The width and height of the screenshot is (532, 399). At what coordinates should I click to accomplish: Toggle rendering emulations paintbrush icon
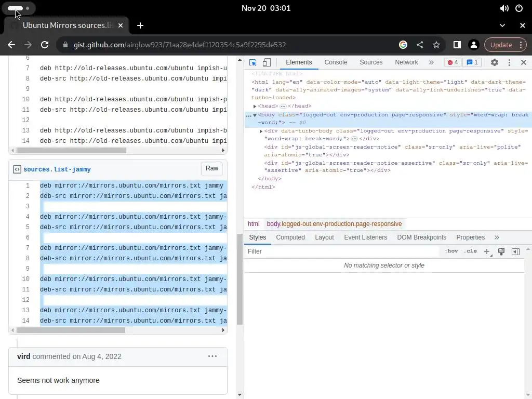click(501, 251)
